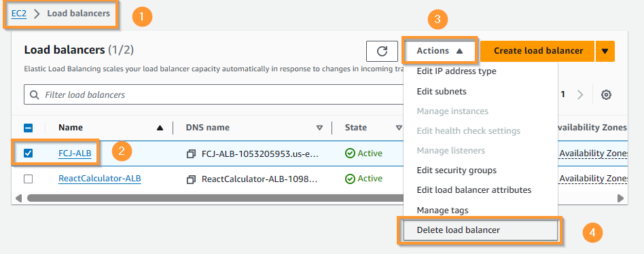Click ReactCalculator-ALB DNS name text

coord(260,179)
